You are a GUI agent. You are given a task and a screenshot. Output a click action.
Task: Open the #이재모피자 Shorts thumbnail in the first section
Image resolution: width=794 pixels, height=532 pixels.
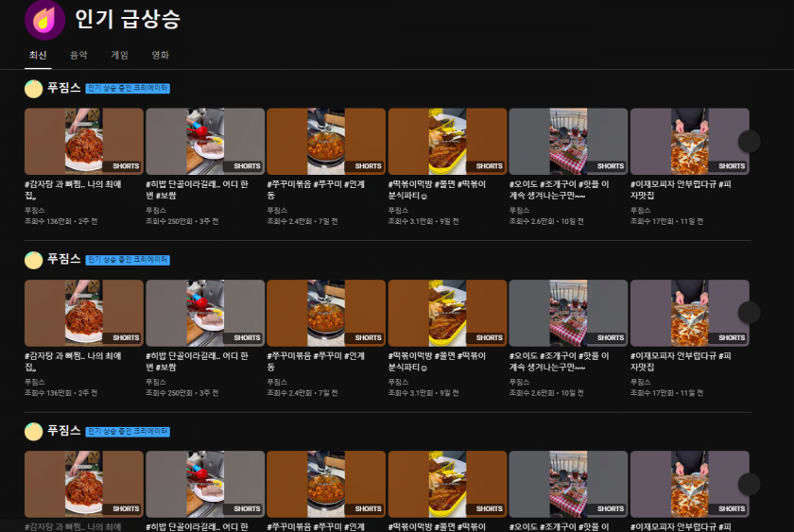[x=690, y=141]
